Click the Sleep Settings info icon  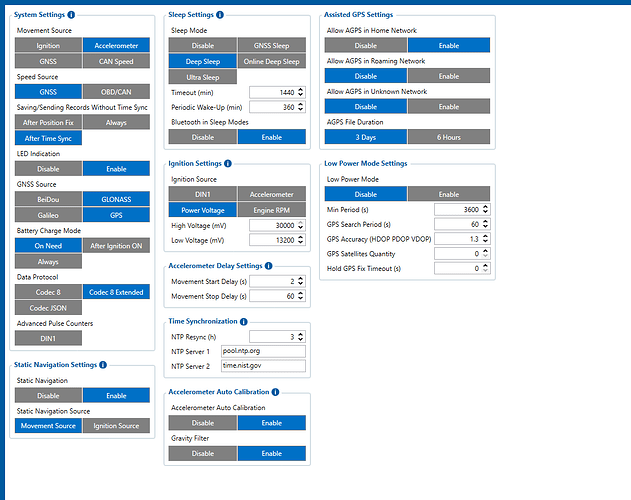pos(220,15)
